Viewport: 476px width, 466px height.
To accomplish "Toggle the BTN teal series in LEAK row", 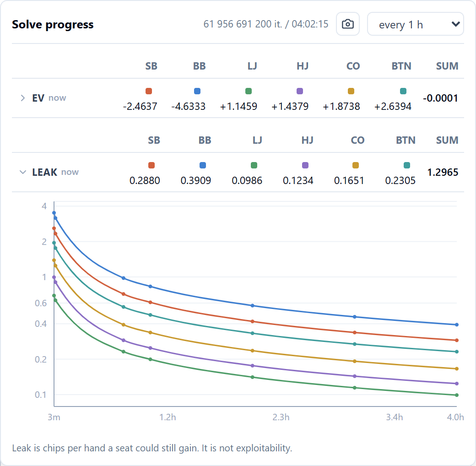I will (407, 165).
